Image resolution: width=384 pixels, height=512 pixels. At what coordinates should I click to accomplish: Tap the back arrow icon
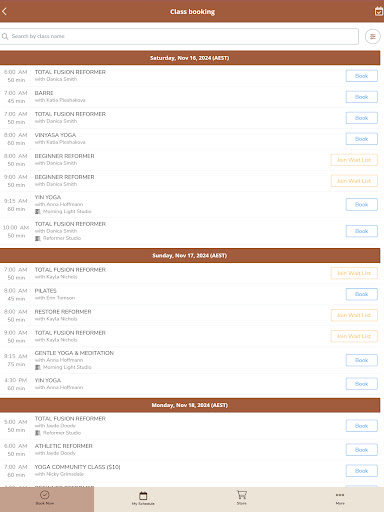pos(4,11)
